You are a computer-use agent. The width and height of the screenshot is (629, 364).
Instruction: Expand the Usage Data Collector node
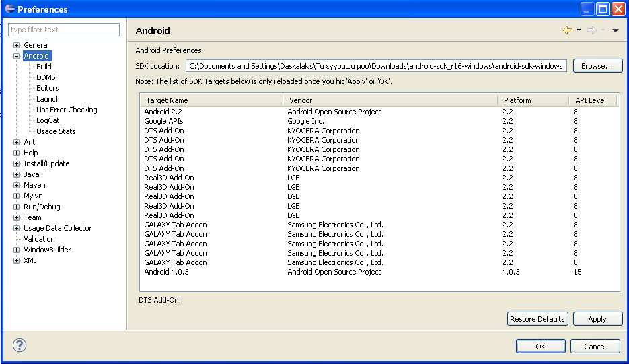[16, 228]
